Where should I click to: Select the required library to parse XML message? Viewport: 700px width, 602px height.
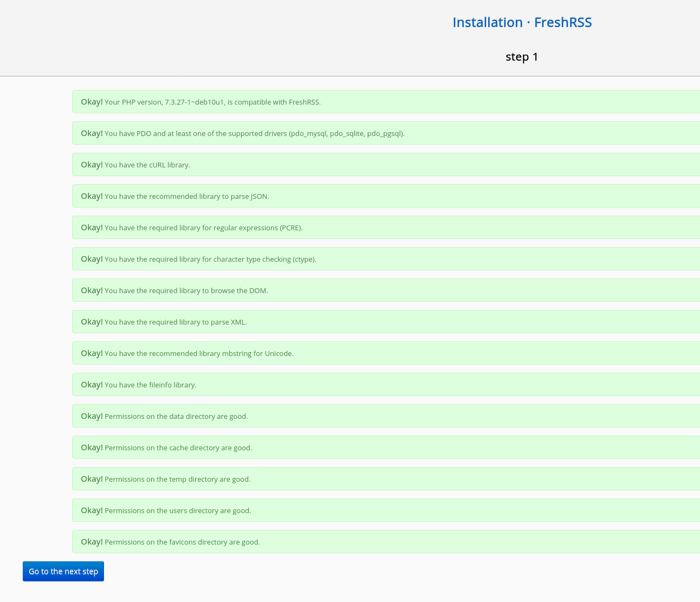(386, 322)
